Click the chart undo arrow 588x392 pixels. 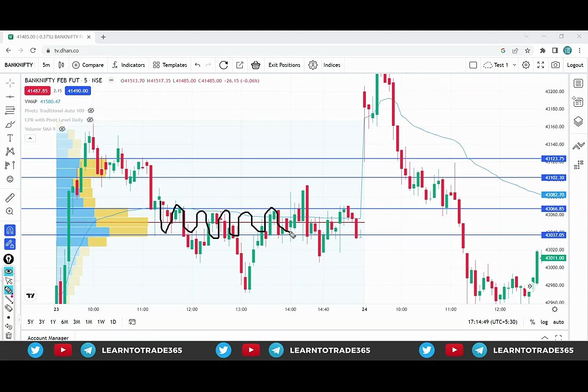(x=198, y=65)
